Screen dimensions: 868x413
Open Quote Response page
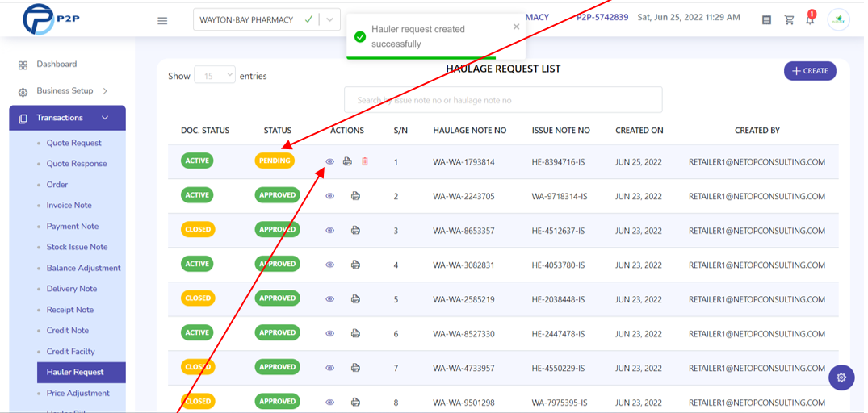click(77, 164)
